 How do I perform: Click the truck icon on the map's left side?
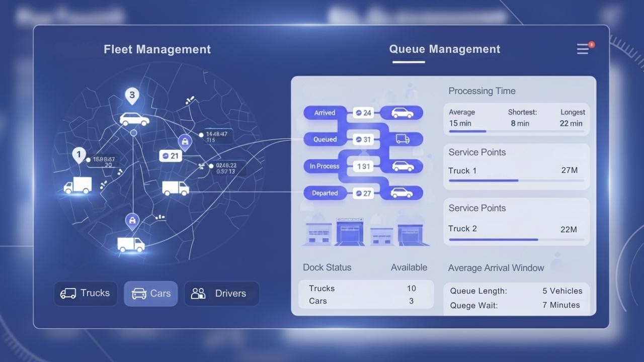pos(78,186)
